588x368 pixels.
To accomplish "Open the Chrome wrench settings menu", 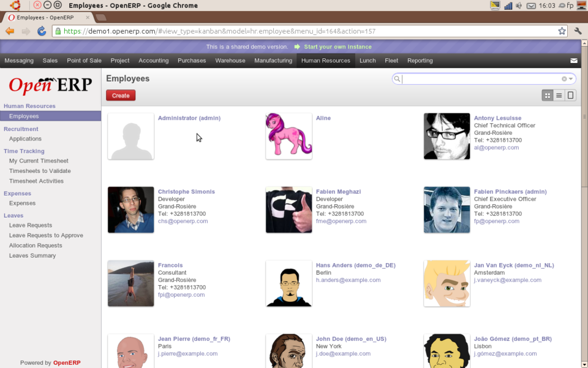I will point(578,31).
